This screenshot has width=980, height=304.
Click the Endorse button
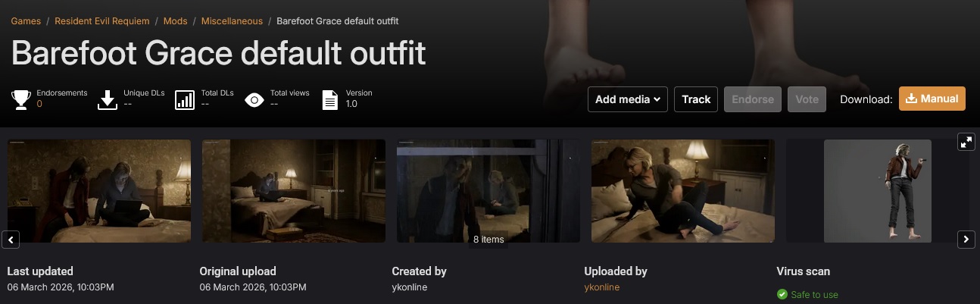click(753, 99)
